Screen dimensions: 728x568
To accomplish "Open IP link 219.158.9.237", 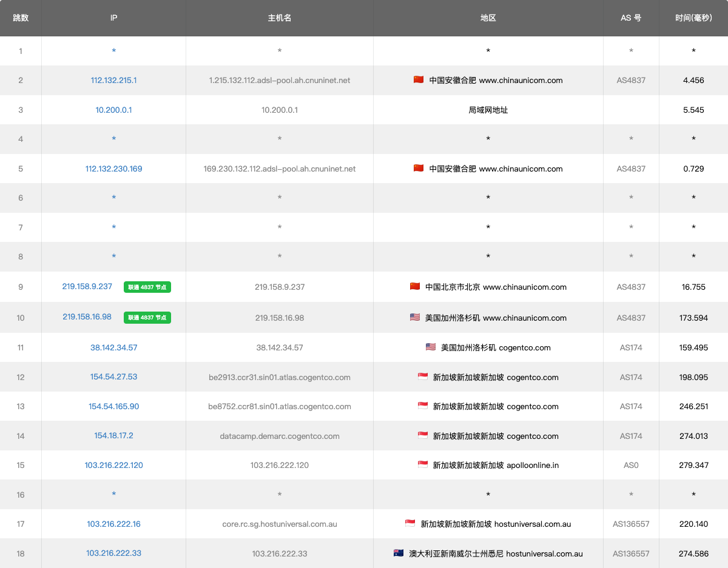I will pos(87,286).
